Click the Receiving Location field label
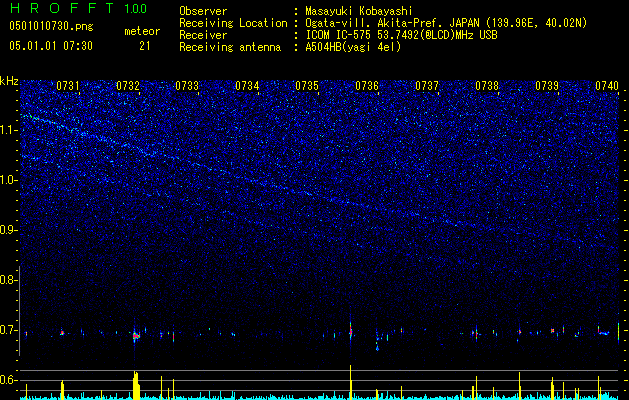629x400 pixels. 233,23
